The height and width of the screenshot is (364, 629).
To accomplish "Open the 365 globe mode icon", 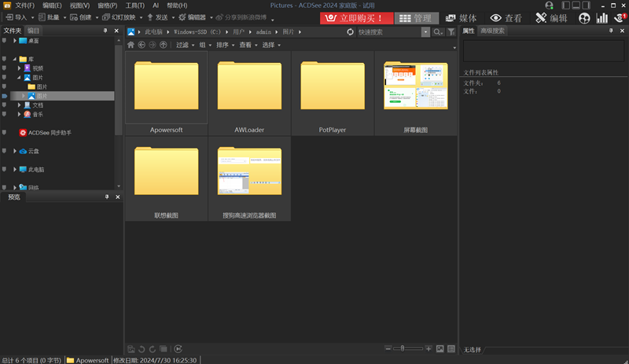I will [x=584, y=18].
